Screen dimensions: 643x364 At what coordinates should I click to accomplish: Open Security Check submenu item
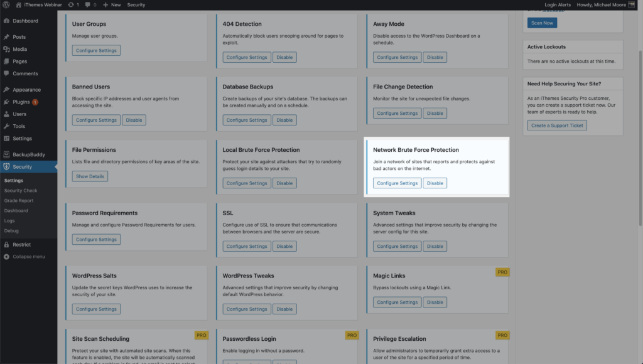point(21,191)
